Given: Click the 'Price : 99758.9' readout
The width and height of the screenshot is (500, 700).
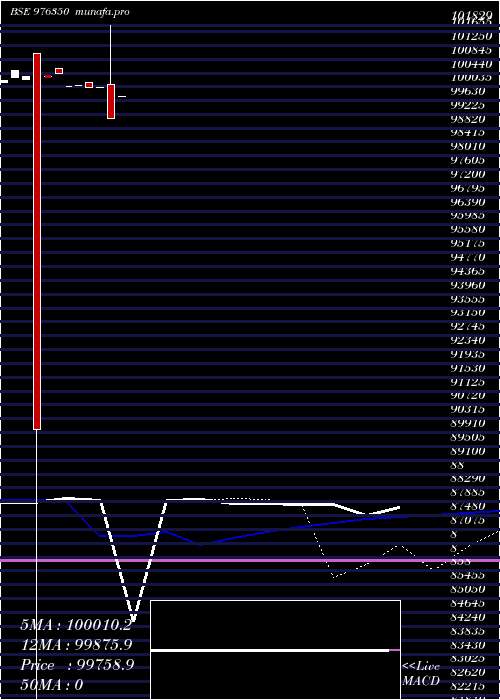Looking at the screenshot, I should [77, 665].
